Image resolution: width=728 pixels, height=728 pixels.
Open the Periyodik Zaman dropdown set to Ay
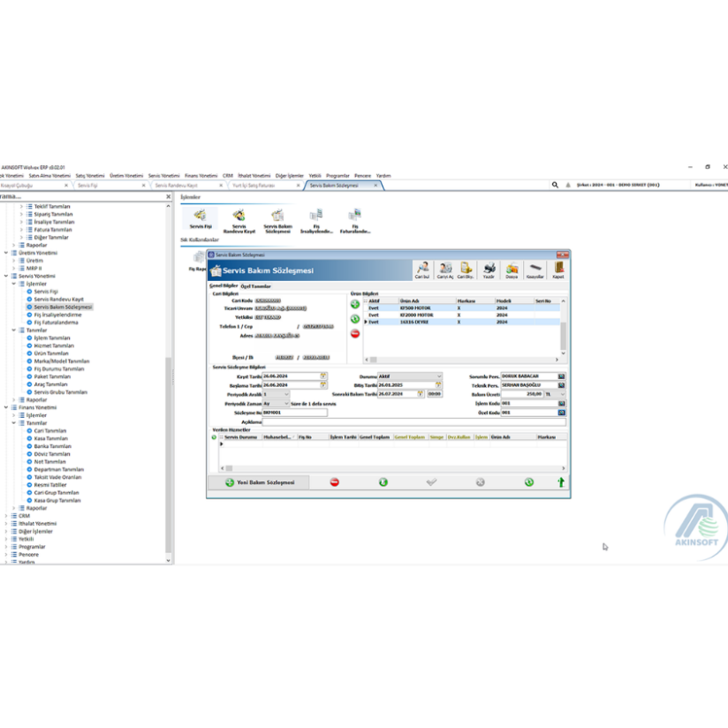[x=286, y=404]
